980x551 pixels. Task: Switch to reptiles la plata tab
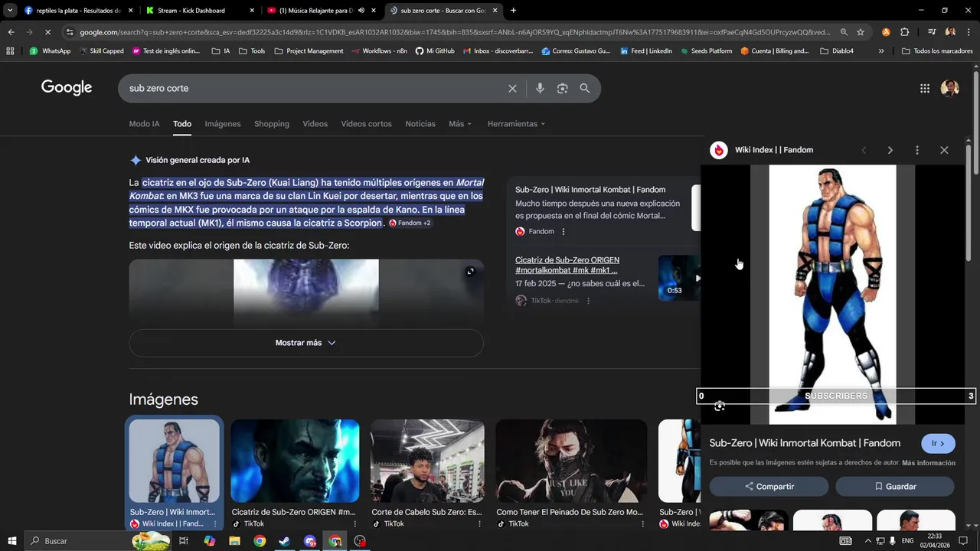(x=78, y=11)
